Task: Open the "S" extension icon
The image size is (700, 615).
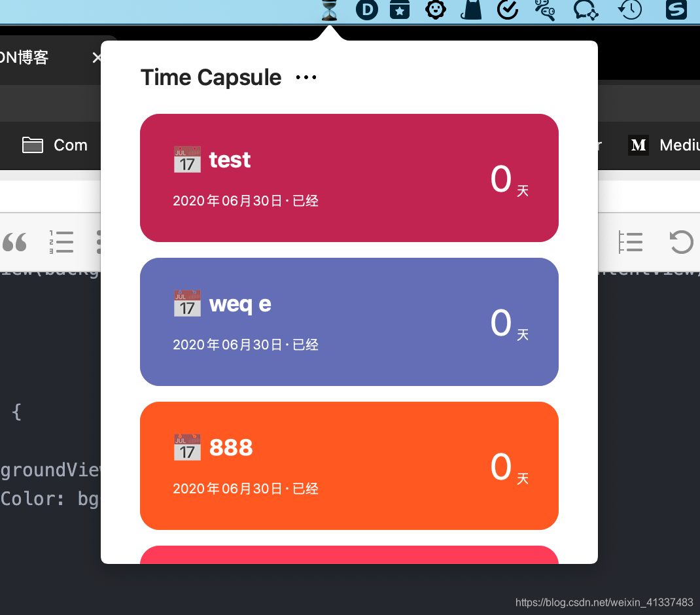Action: (x=676, y=10)
